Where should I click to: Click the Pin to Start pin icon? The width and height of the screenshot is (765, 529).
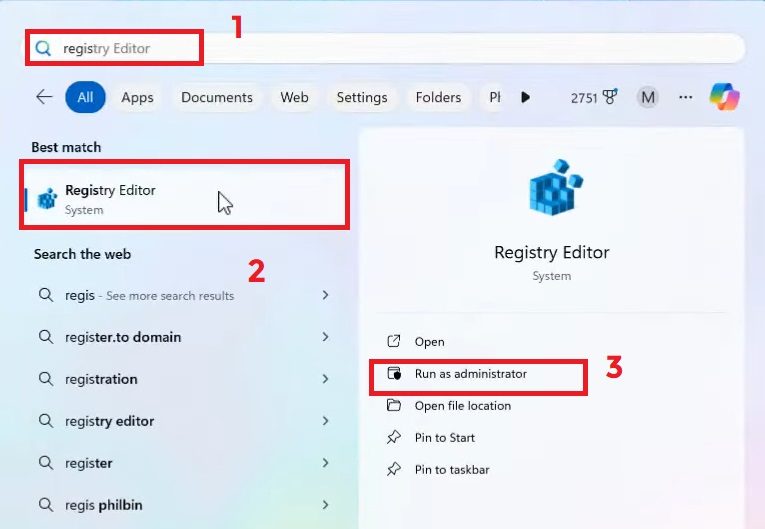(x=394, y=437)
